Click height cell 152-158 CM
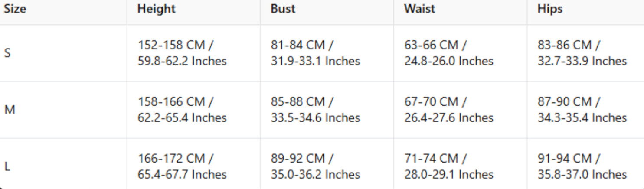 (182, 53)
